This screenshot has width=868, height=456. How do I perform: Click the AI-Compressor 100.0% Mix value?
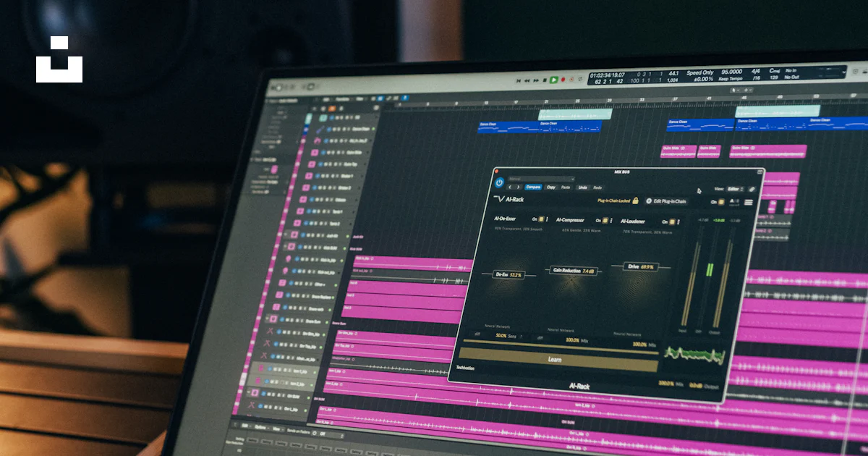573,340
